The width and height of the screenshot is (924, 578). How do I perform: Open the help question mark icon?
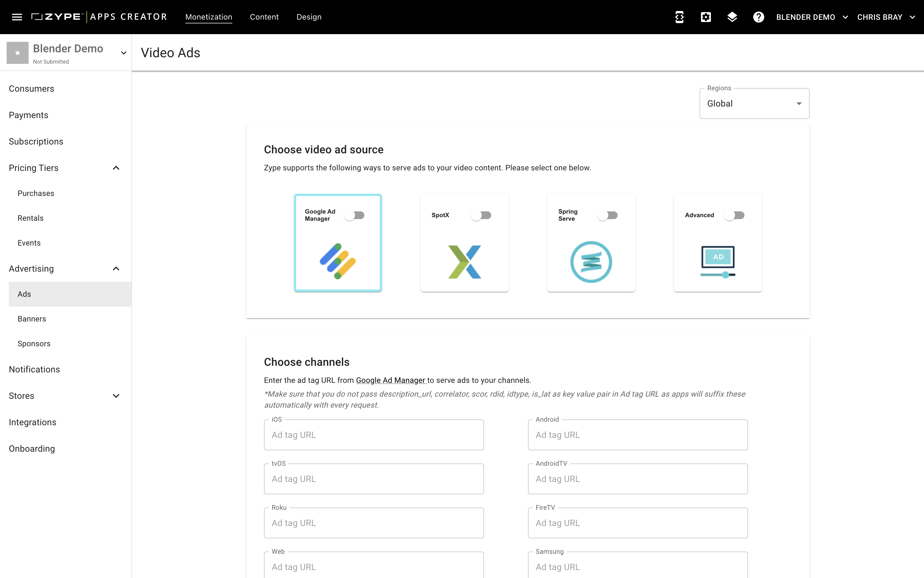tap(758, 17)
